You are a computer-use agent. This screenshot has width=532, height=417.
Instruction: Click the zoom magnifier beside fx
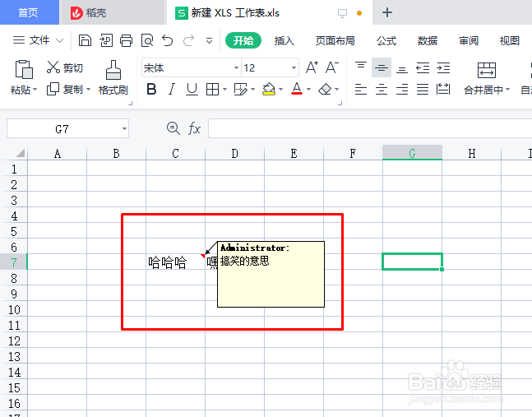pos(173,128)
